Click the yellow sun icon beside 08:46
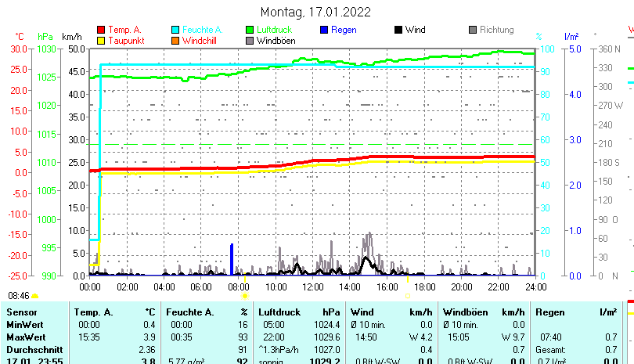634x364 pixels. click(35, 296)
